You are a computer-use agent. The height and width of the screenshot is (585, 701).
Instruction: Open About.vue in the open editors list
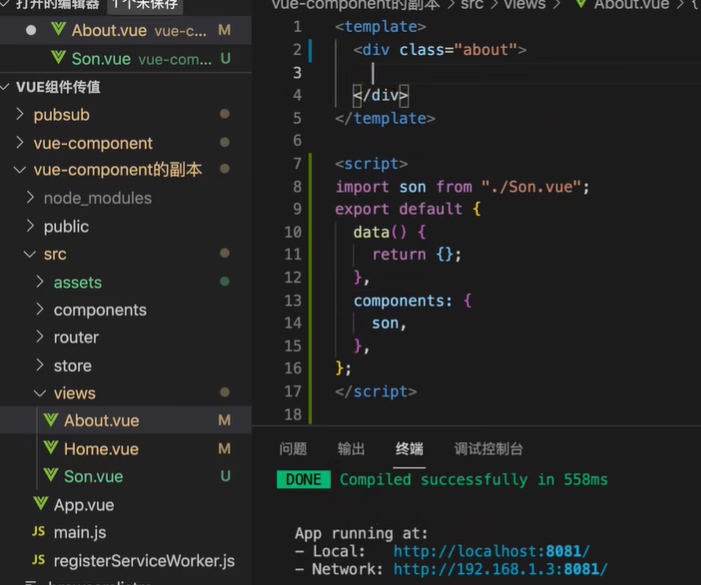click(126, 30)
